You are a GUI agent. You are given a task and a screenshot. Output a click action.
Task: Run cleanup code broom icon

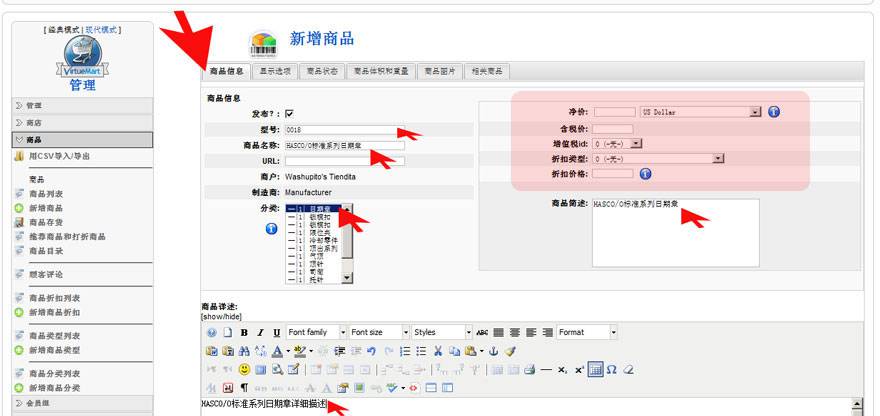(x=510, y=351)
